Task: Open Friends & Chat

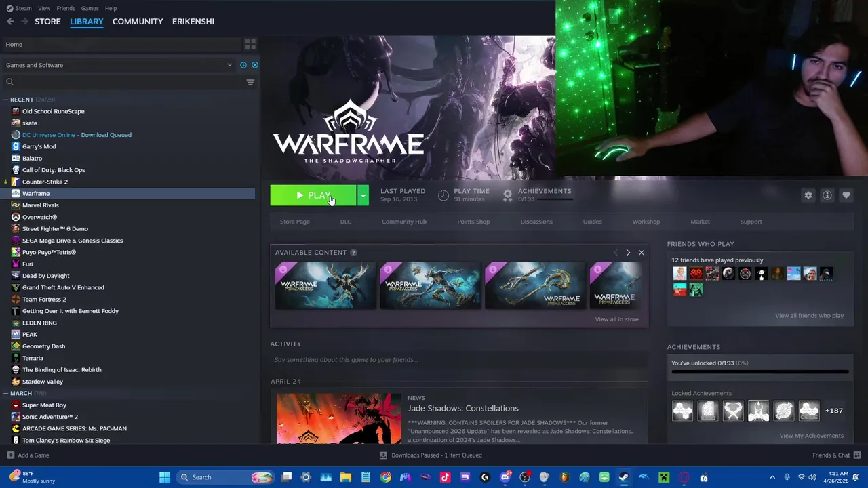Action: tap(836, 455)
